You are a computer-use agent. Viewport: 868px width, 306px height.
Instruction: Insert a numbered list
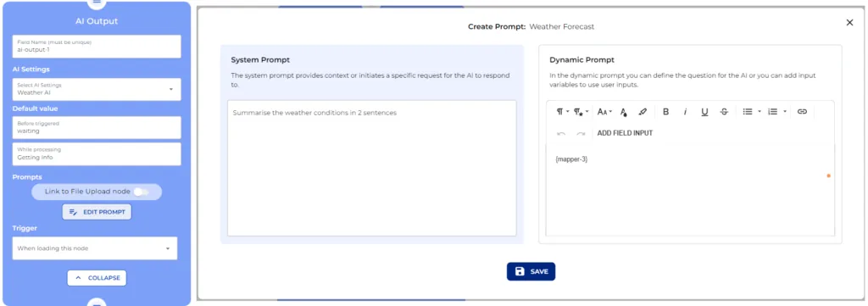pos(773,112)
